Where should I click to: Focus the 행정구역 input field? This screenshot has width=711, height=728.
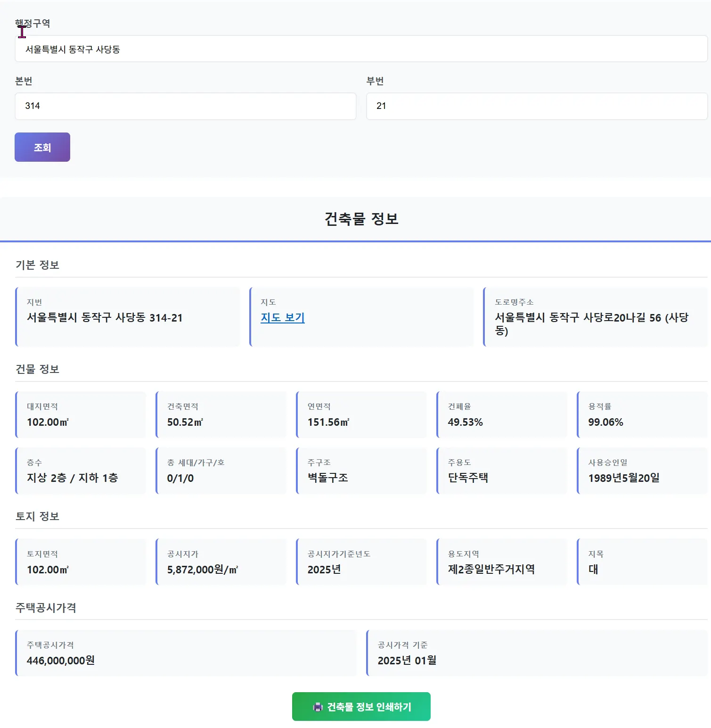point(361,49)
